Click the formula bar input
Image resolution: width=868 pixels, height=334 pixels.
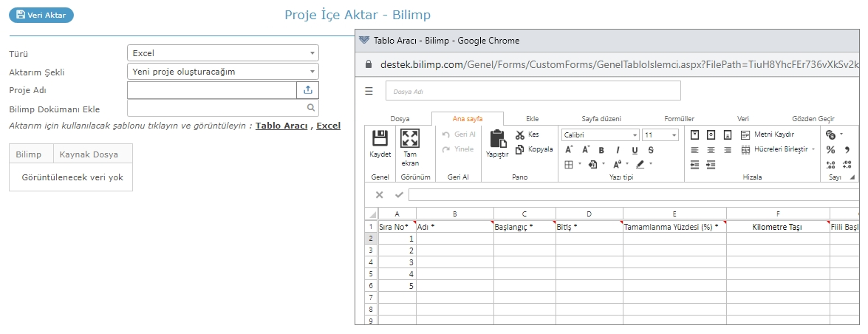coord(634,194)
